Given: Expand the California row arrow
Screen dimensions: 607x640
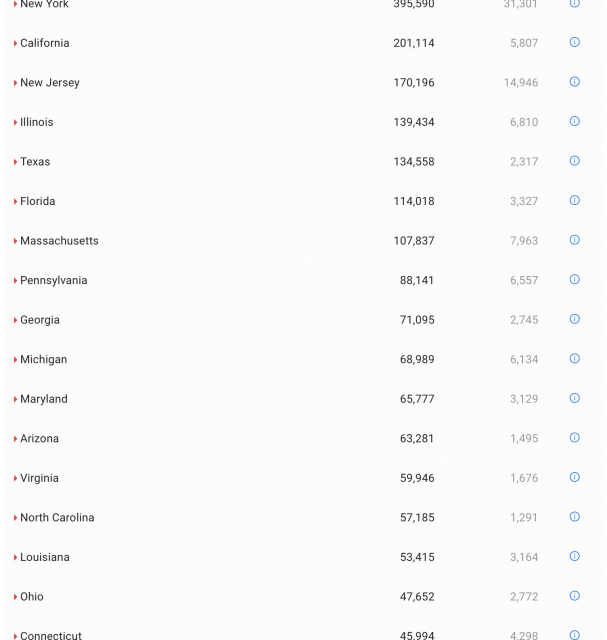Looking at the screenshot, I should tap(15, 44).
